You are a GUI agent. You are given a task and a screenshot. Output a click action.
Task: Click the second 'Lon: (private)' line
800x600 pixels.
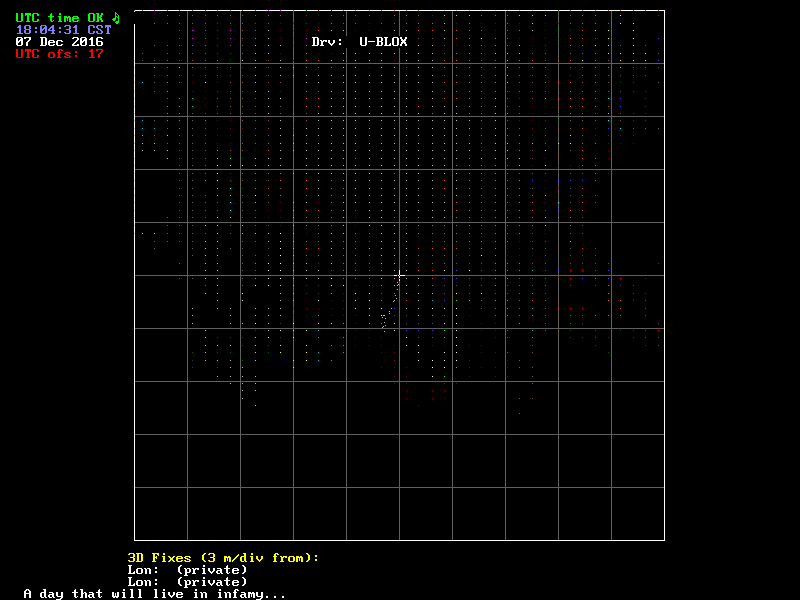(x=187, y=582)
